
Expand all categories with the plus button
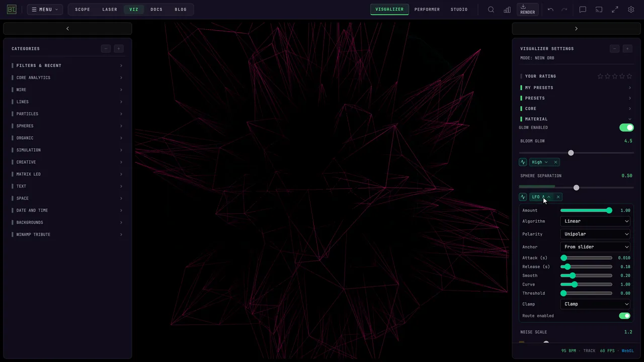tap(119, 49)
